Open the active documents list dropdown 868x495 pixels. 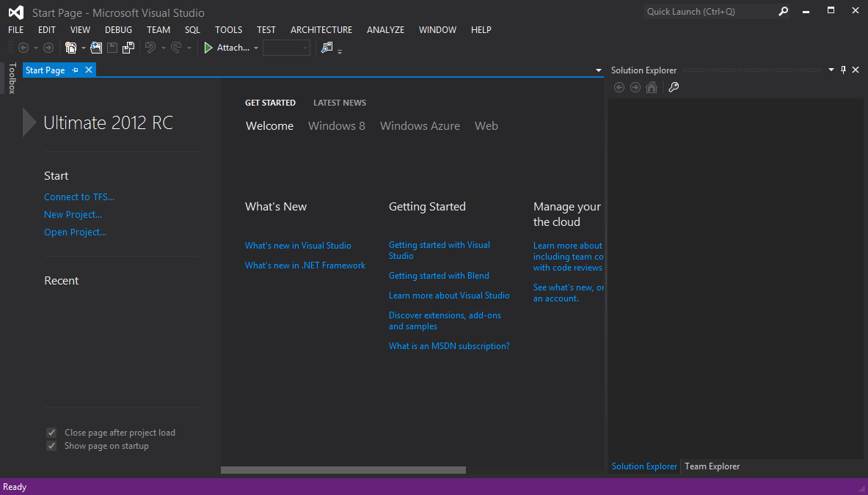click(x=599, y=70)
